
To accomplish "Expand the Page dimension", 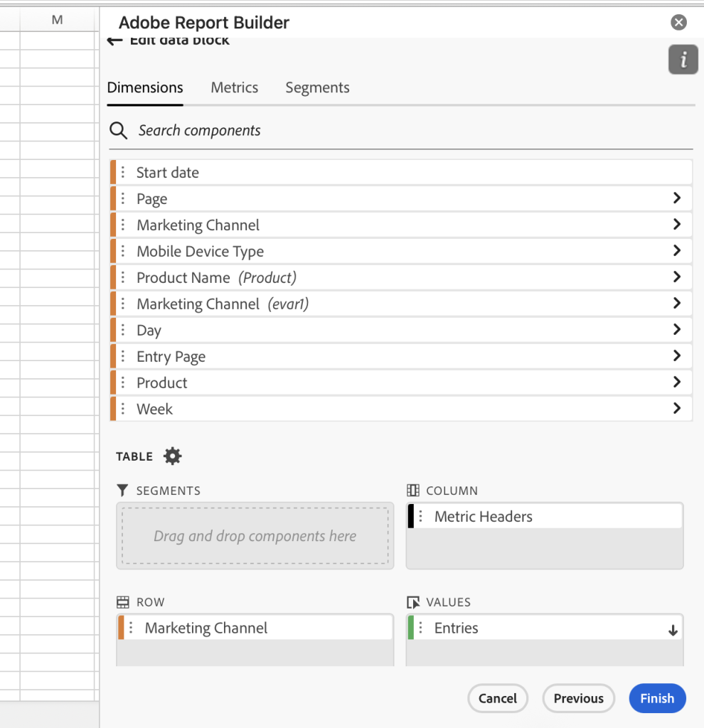I will (677, 198).
